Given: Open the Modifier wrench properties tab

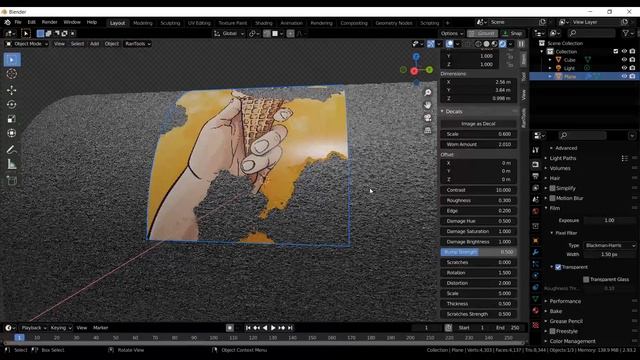Looking at the screenshot, I should pyautogui.click(x=536, y=252).
